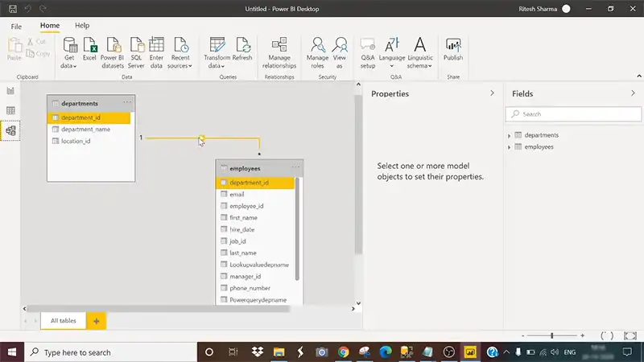Click the canvas horizontal scrollbar
Image resolution: width=644 pixels, height=362 pixels.
pyautogui.click(x=158, y=309)
